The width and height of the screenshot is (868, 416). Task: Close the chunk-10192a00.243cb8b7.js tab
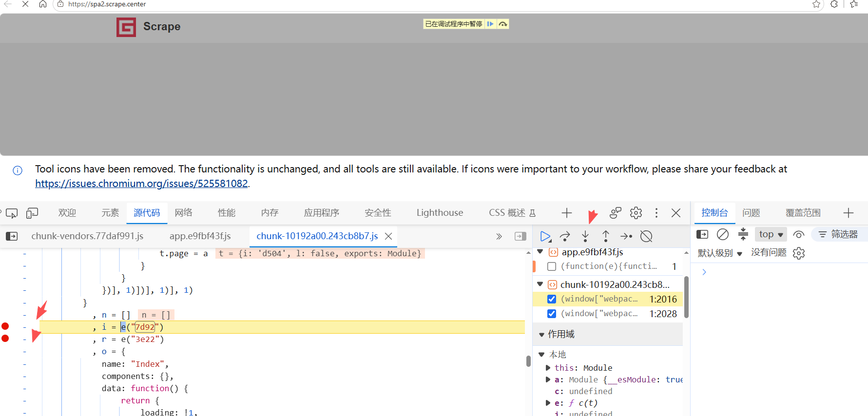pyautogui.click(x=388, y=236)
